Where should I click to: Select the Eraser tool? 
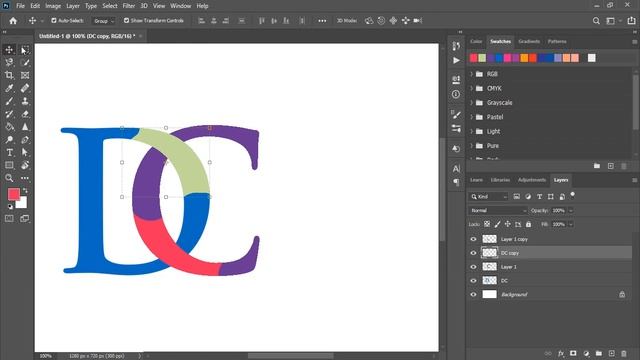(x=25, y=114)
